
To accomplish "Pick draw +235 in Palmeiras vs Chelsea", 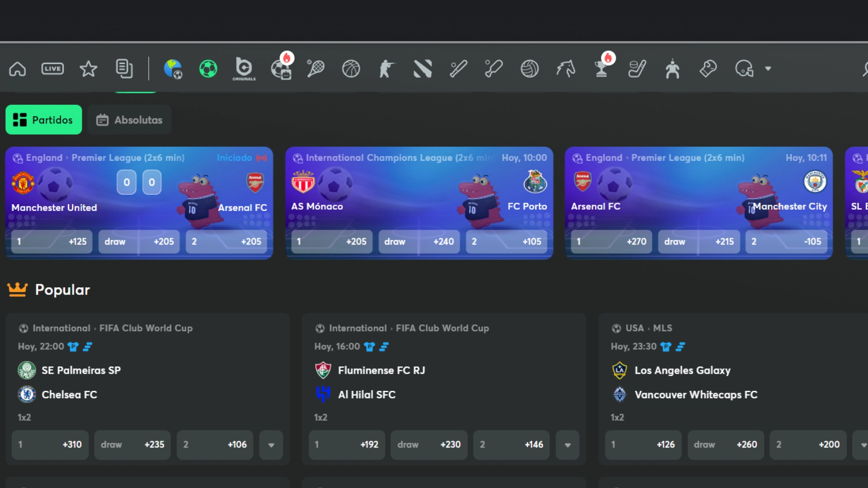I will [x=132, y=445].
